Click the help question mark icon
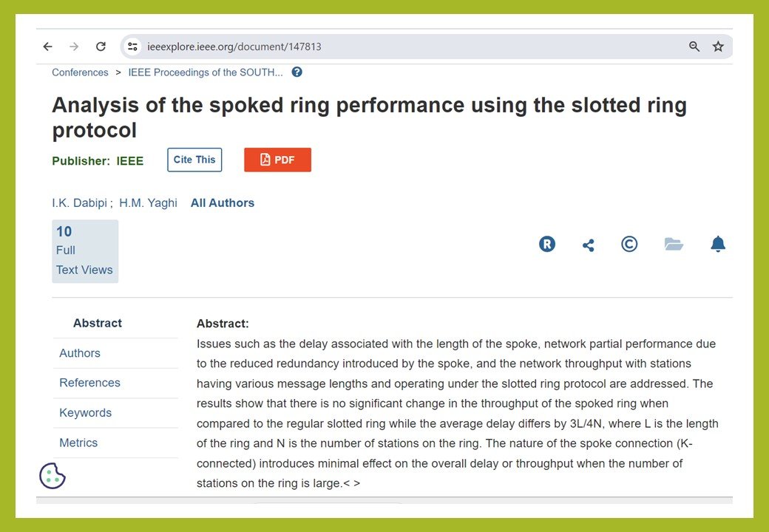Viewport: 769px width, 532px height. click(297, 72)
